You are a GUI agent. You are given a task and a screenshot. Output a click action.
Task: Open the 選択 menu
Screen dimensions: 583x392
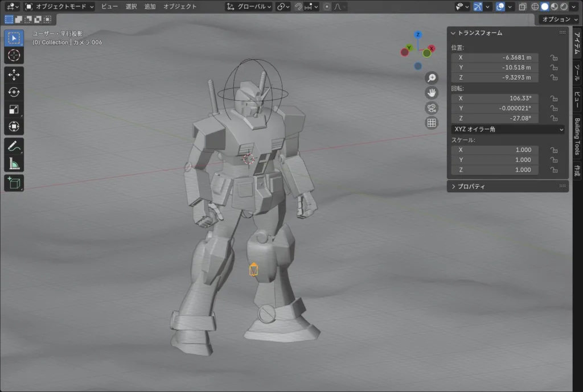pos(132,7)
